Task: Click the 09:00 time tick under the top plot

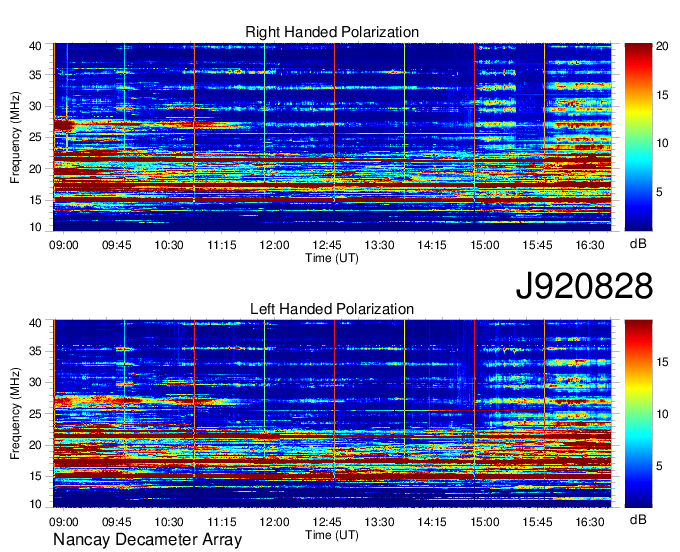Action: click(x=64, y=245)
